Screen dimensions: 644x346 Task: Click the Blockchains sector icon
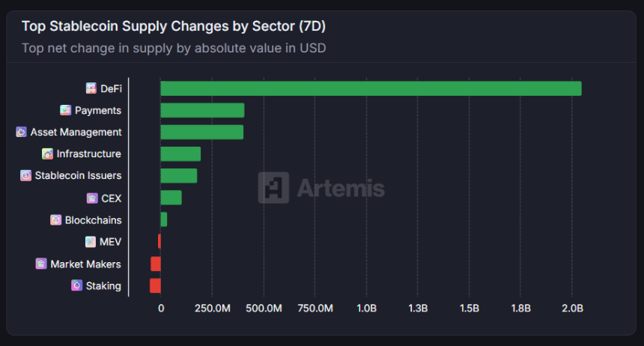(x=56, y=220)
